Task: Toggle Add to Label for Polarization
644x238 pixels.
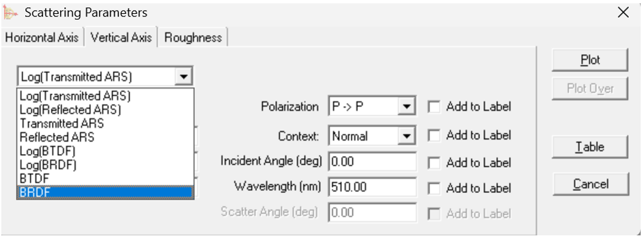Action: point(434,107)
